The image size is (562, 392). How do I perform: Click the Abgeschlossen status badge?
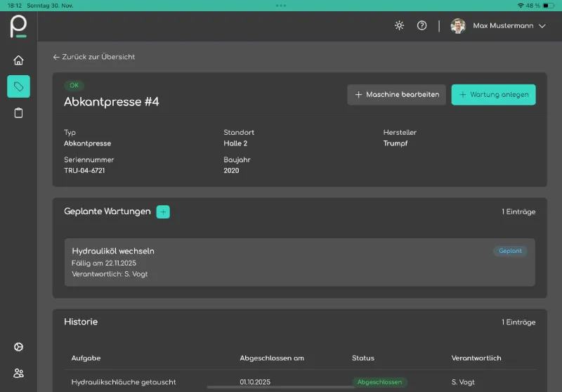(x=379, y=382)
